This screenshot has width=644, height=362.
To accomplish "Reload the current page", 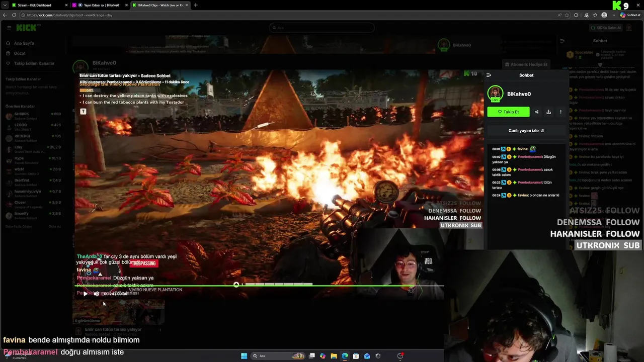I will pos(14,15).
